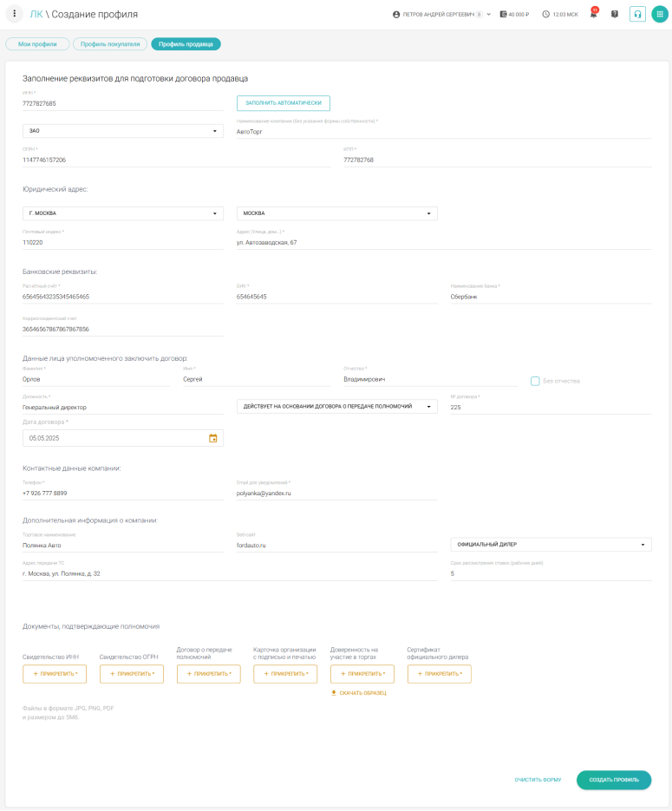This screenshot has height=811, width=672.
Task: Download sample via 'Скачать образец'
Action: point(358,693)
